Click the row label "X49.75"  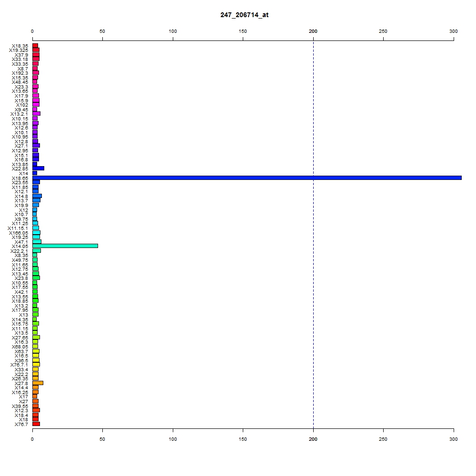click(20, 260)
